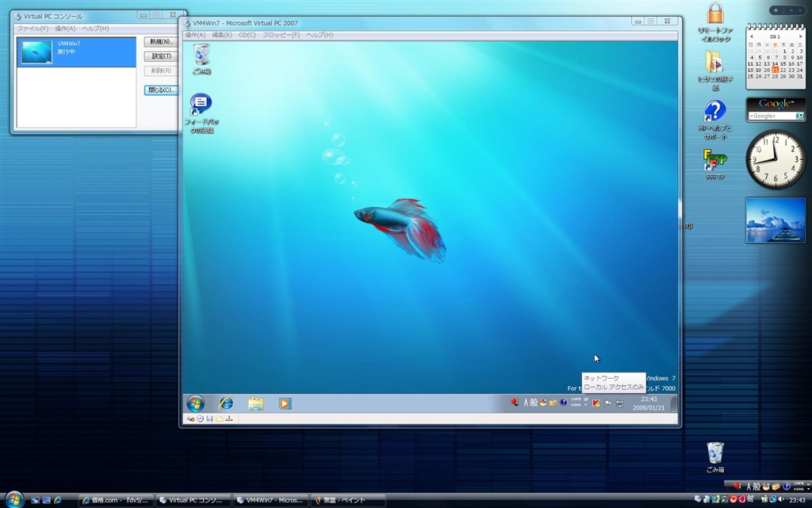
Task: Click host language bar 'A般' indicator
Action: 753,487
